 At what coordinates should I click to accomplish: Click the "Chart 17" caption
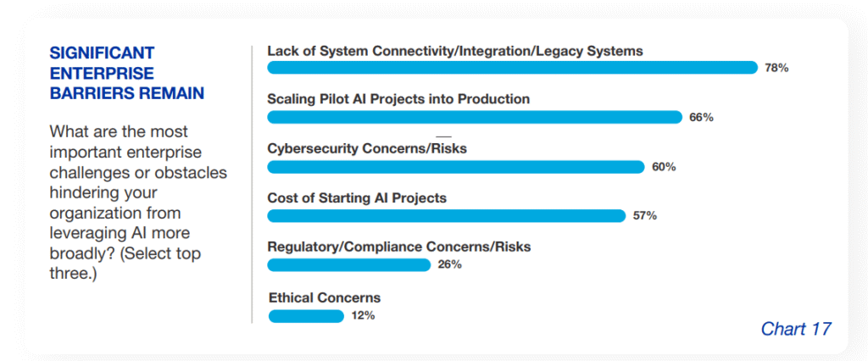[796, 329]
